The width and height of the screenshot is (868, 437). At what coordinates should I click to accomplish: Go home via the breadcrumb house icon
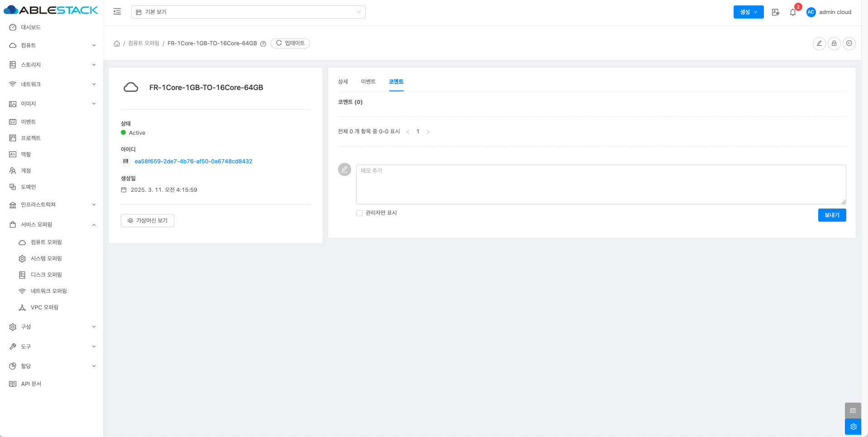[x=117, y=43]
